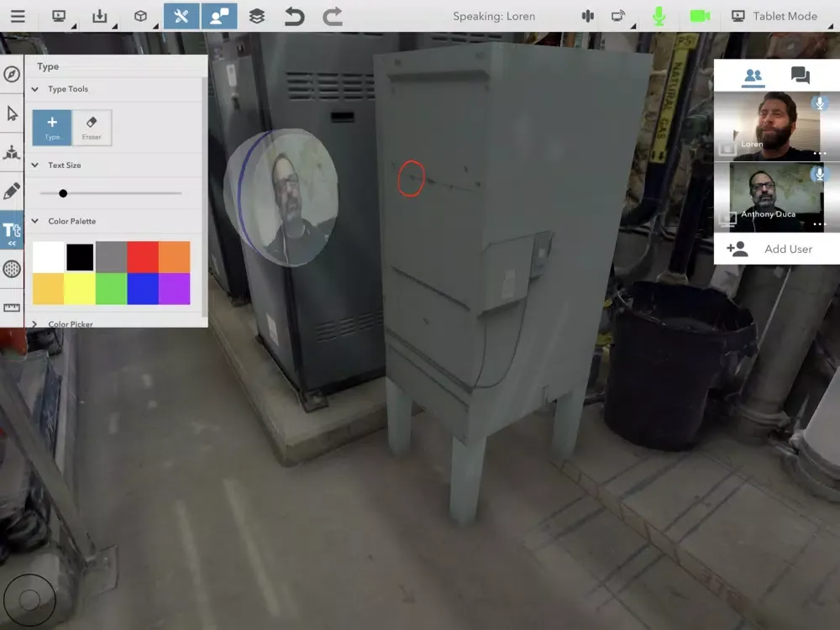840x630 pixels.
Task: Select the Eraser tool
Action: [x=92, y=128]
